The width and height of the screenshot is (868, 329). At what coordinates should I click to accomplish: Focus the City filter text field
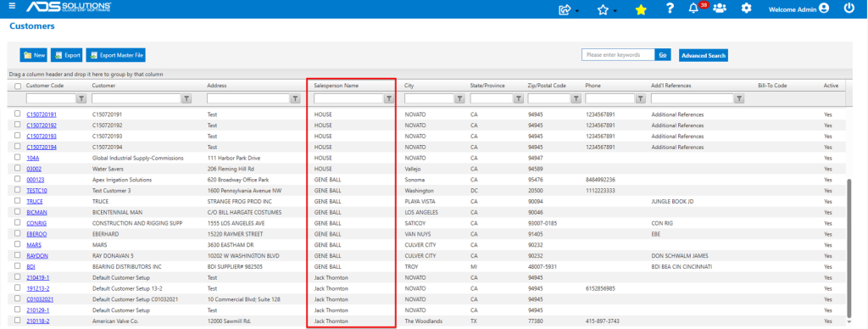coord(429,98)
